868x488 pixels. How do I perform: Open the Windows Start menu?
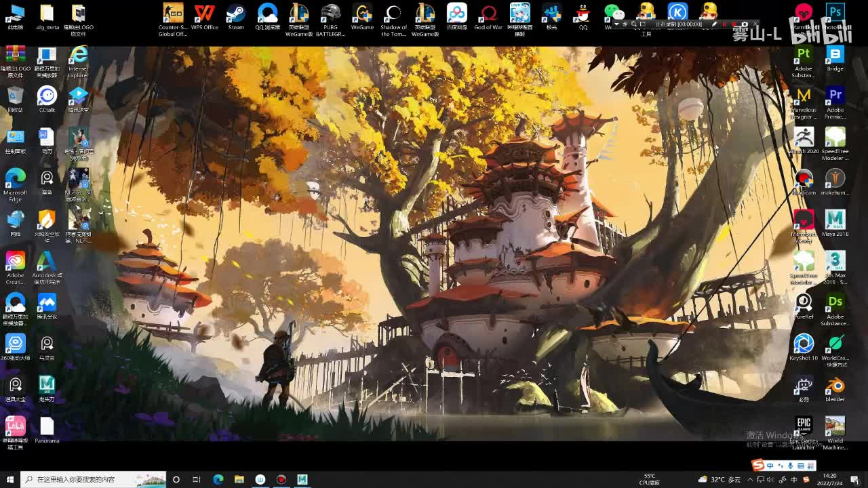9,479
